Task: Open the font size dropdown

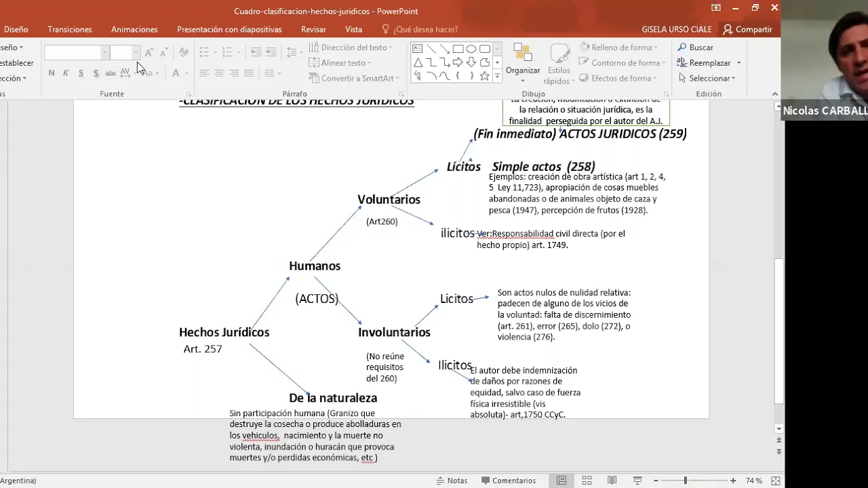Action: [136, 52]
